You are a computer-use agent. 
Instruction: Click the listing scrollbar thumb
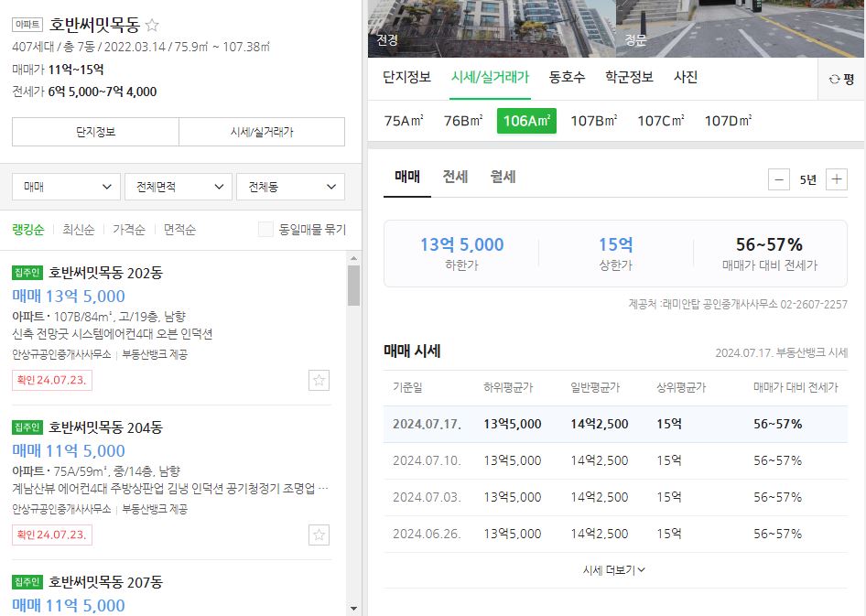(x=354, y=286)
